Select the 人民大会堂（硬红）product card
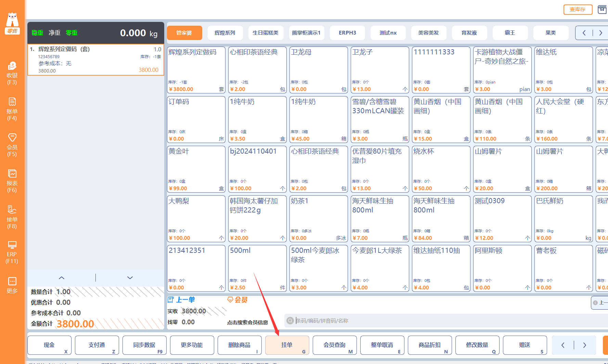608x364 pixels. 564,120
